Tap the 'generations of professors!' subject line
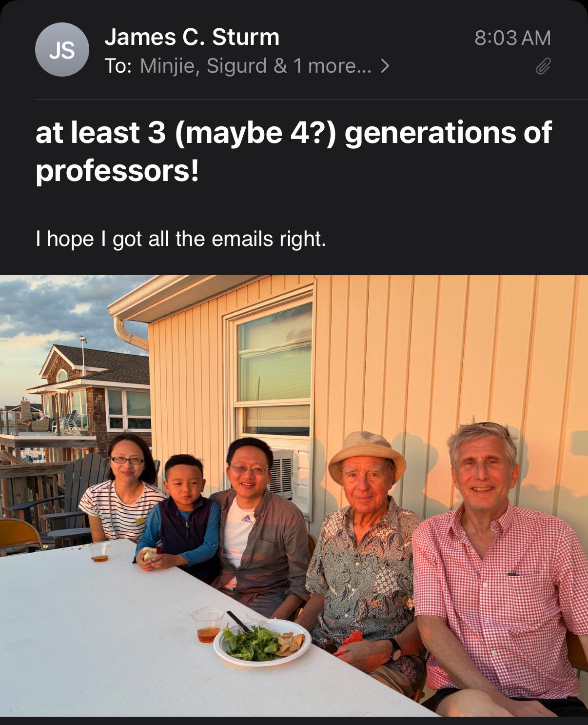The height and width of the screenshot is (725, 588). tap(294, 152)
